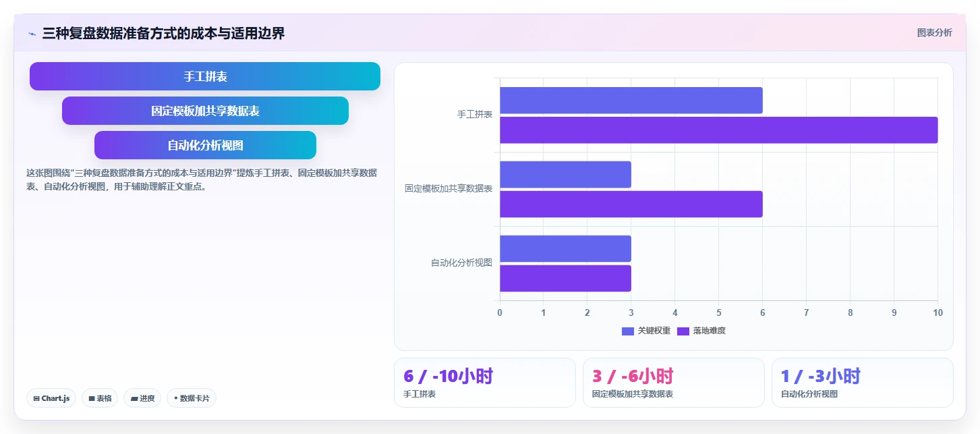
Task: Click the Chart.js tag chip
Action: (x=51, y=398)
